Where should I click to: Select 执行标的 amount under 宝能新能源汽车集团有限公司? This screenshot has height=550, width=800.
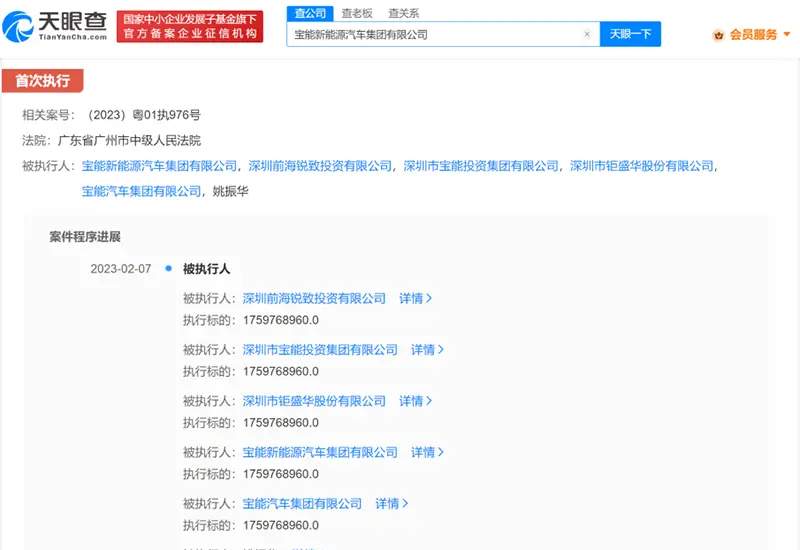281,474
